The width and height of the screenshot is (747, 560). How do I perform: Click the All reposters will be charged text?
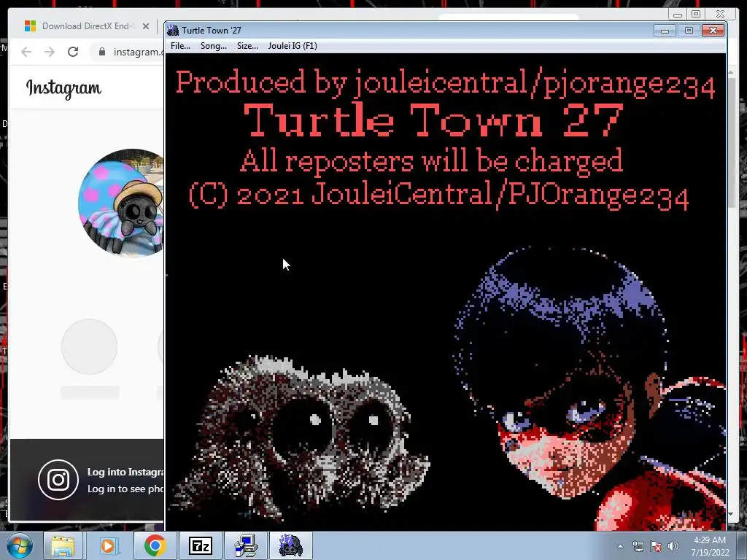(x=431, y=160)
